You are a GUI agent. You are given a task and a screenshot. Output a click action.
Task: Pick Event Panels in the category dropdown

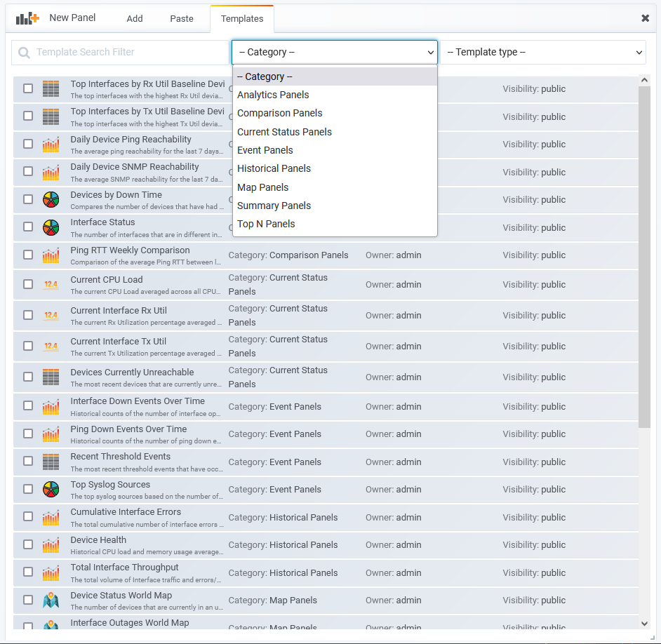[265, 150]
